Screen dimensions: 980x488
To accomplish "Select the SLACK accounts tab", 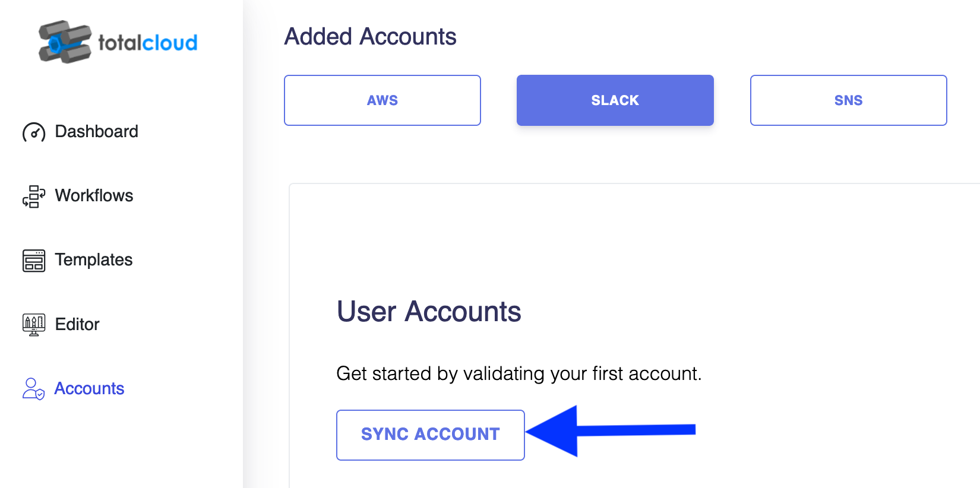I will click(x=615, y=100).
